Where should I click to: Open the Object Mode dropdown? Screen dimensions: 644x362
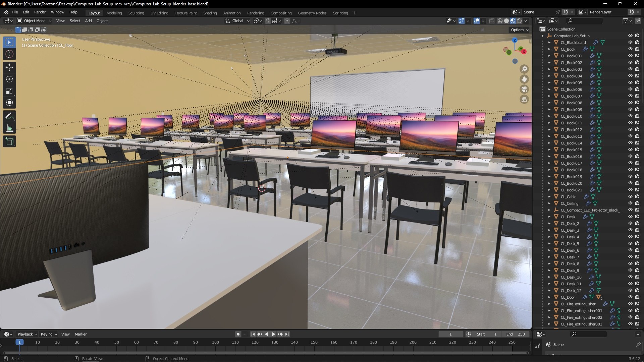(x=34, y=21)
